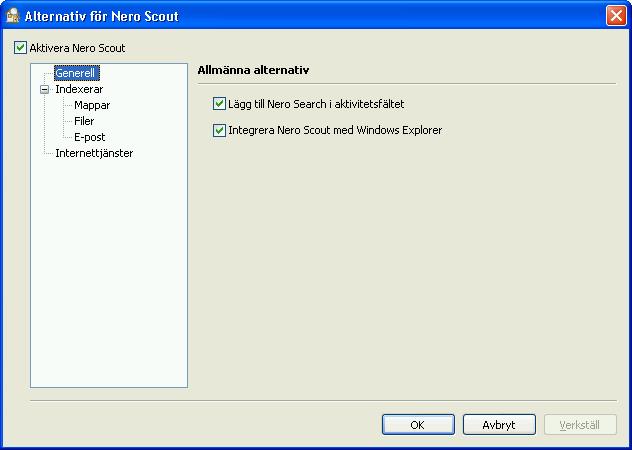Toggle Integrera Nero Scout med Windows Explorer
The height and width of the screenshot is (450, 632).
click(219, 130)
